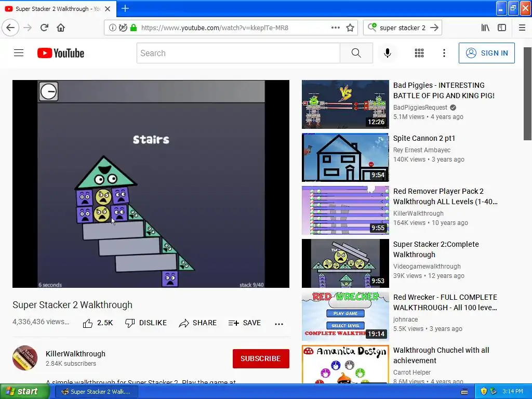
Task: Open Super Stacker 2:Complete Walkthrough title
Action: pyautogui.click(x=436, y=249)
